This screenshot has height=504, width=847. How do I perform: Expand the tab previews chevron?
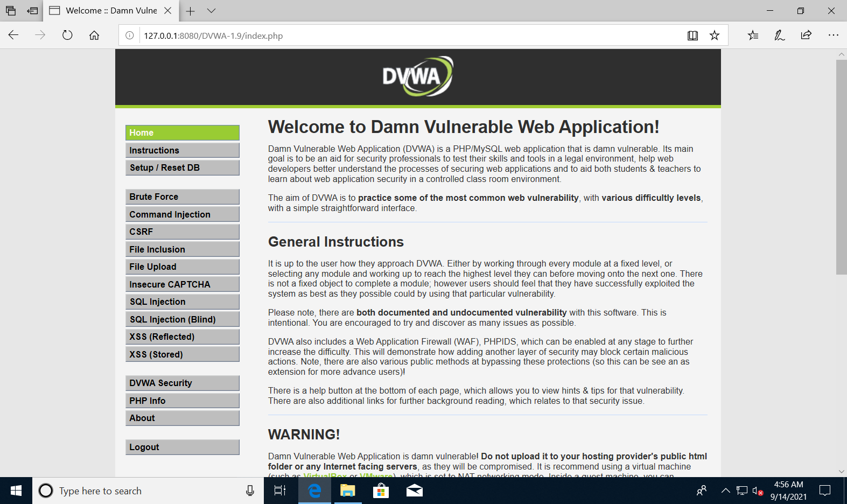212,11
